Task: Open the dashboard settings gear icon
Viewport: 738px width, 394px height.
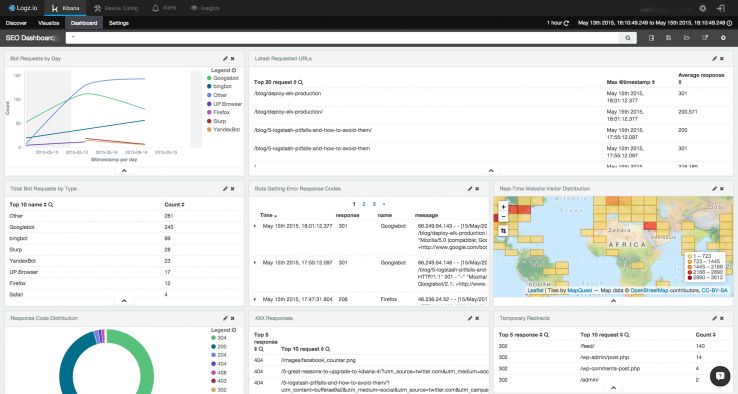Action: pos(723,38)
